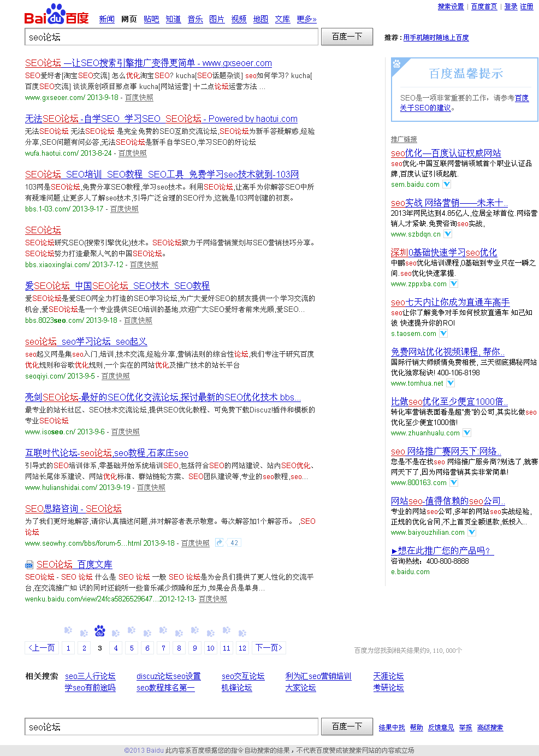Viewport: 539px width, 756px height.
Task: Click the 登录 link
Action: [x=511, y=7]
